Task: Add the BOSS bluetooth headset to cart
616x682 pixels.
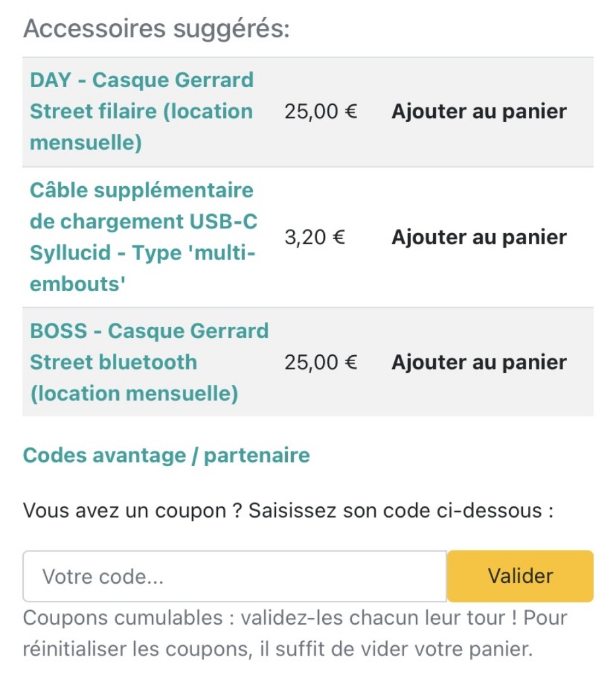Action: coord(479,362)
